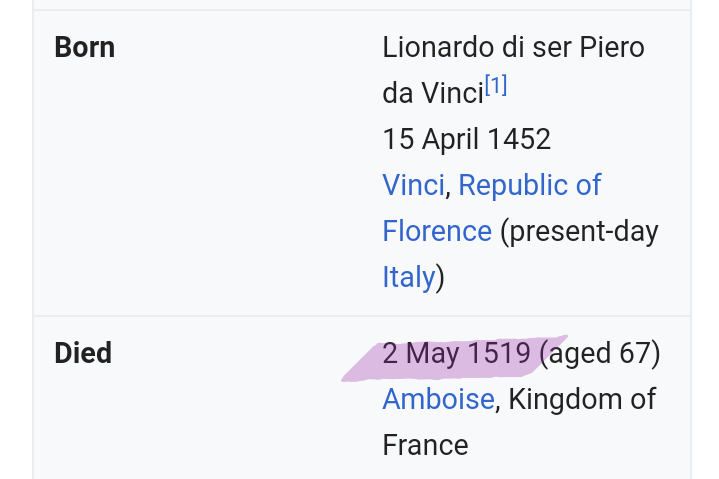Click the name 'Lionardo di ser Piero'

pos(514,47)
